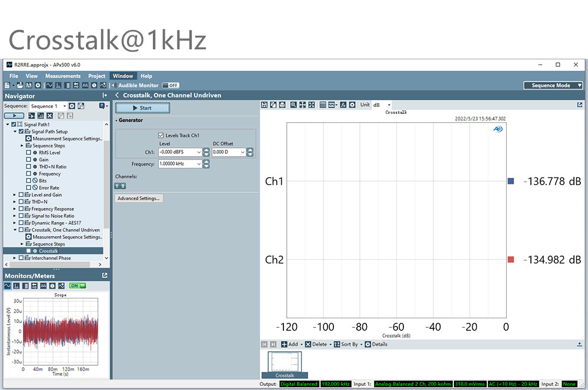Pop out the Monitors/Meters panel
The image size is (588, 390).
point(105,275)
